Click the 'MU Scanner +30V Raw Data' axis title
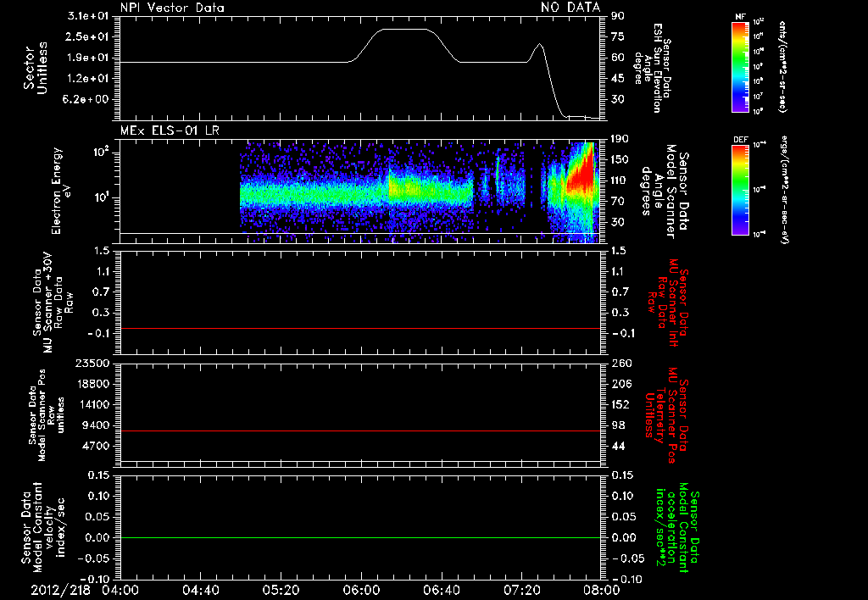The height and width of the screenshot is (600, 868). (x=52, y=303)
